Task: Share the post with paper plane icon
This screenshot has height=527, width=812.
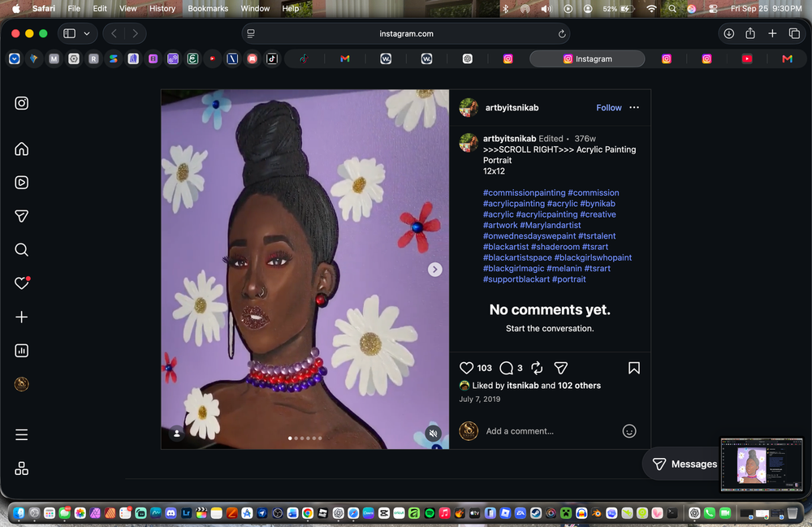Action: pyautogui.click(x=561, y=368)
